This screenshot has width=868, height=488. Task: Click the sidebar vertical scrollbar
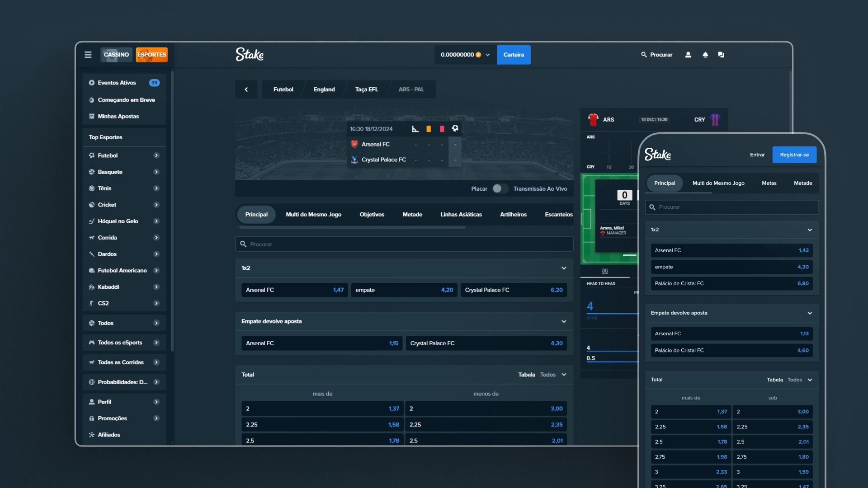pyautogui.click(x=173, y=211)
